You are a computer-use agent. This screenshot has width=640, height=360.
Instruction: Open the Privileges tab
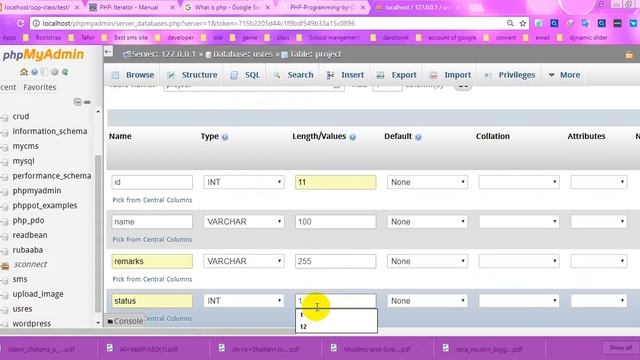[x=509, y=75]
